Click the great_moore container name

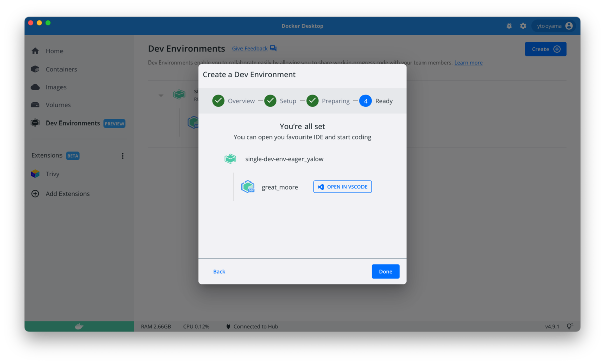click(280, 187)
